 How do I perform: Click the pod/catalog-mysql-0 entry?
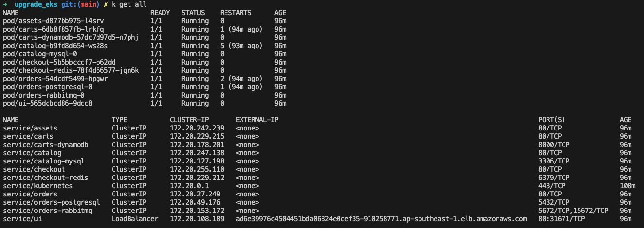[40, 54]
